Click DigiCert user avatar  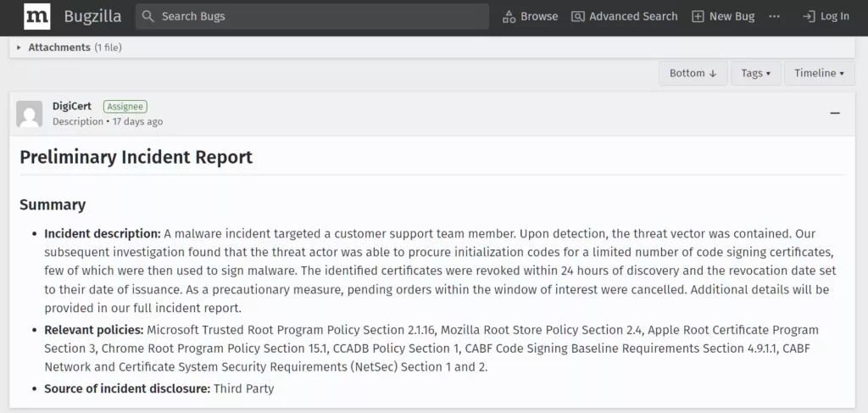(30, 114)
